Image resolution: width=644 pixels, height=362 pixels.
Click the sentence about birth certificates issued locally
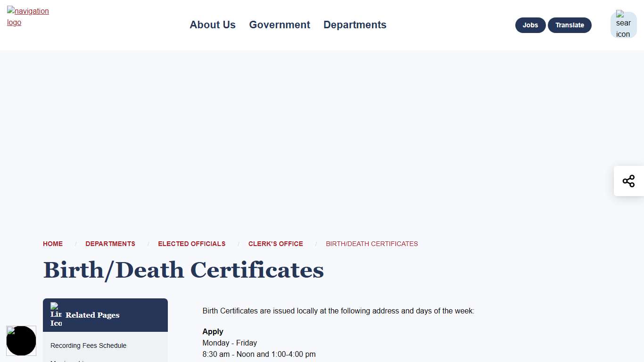tap(338, 311)
